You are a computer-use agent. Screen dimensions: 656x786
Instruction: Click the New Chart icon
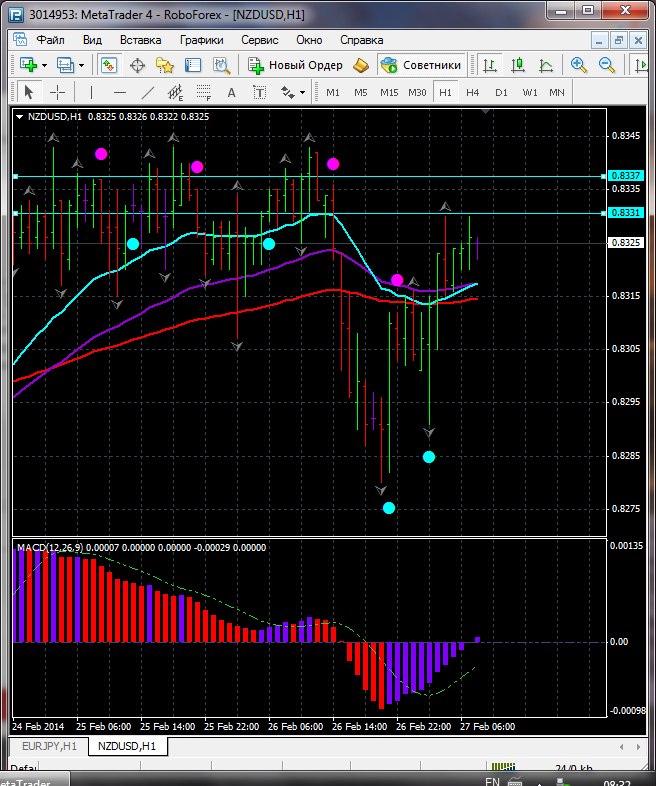point(29,65)
